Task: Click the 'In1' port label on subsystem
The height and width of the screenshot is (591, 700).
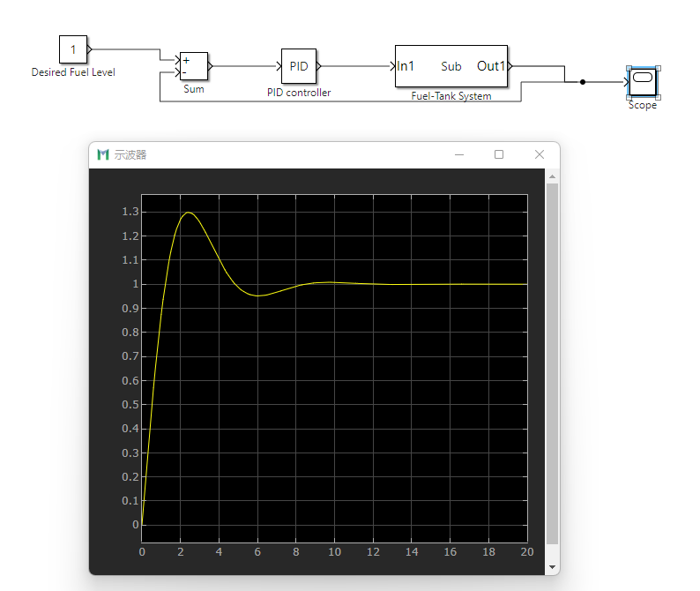Action: (406, 66)
